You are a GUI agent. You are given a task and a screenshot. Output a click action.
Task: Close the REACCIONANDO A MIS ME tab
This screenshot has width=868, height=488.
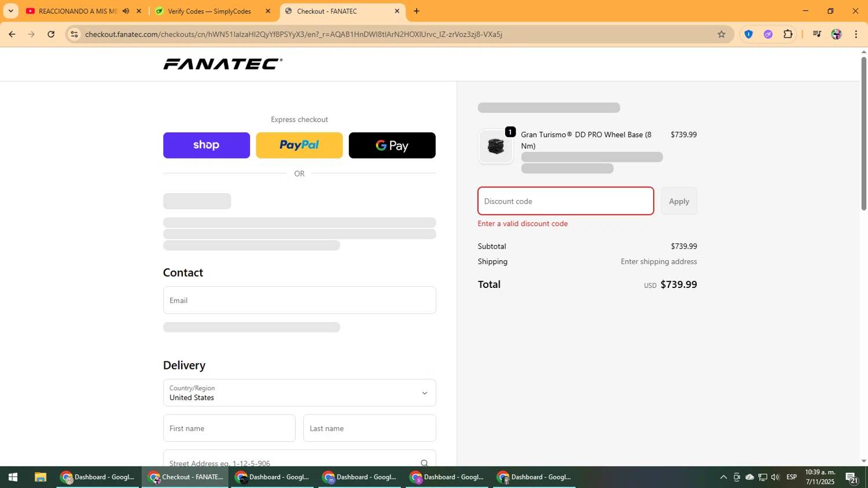pyautogui.click(x=139, y=11)
